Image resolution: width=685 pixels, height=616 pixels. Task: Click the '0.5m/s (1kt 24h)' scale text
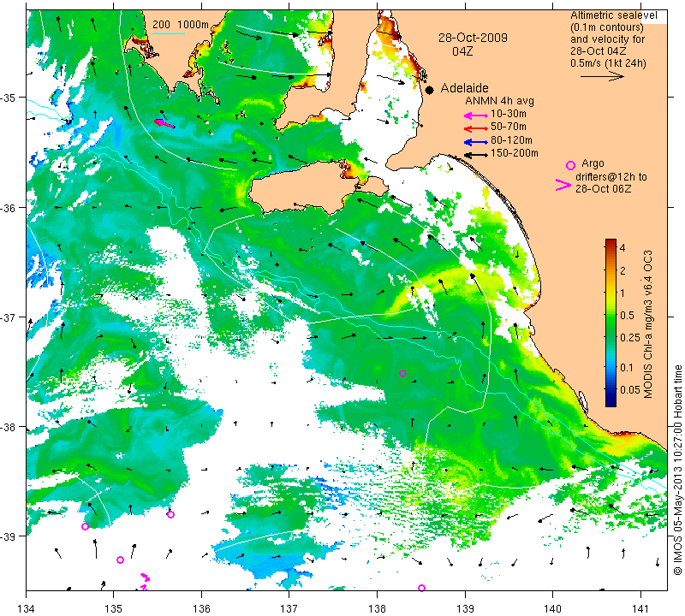click(608, 63)
